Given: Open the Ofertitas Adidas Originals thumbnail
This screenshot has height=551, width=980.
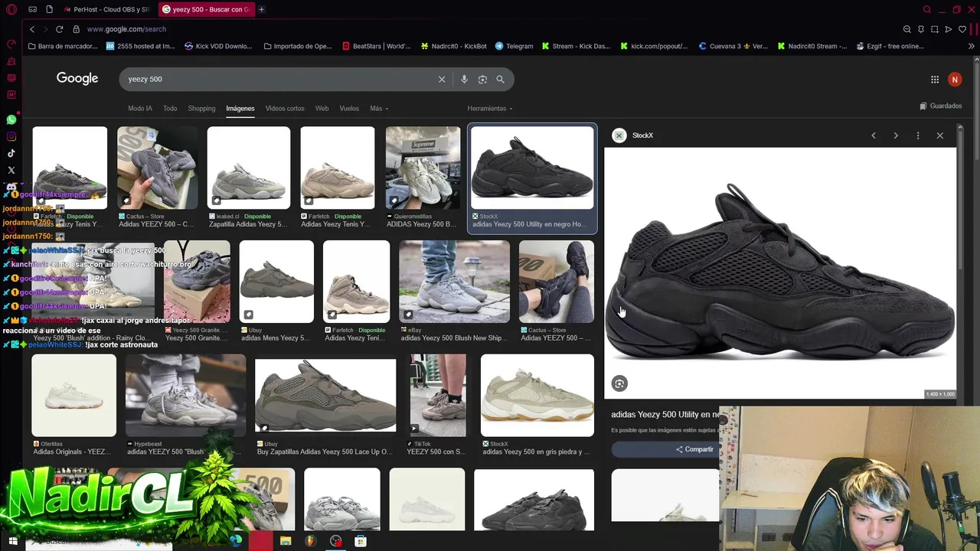Looking at the screenshot, I should (x=73, y=396).
